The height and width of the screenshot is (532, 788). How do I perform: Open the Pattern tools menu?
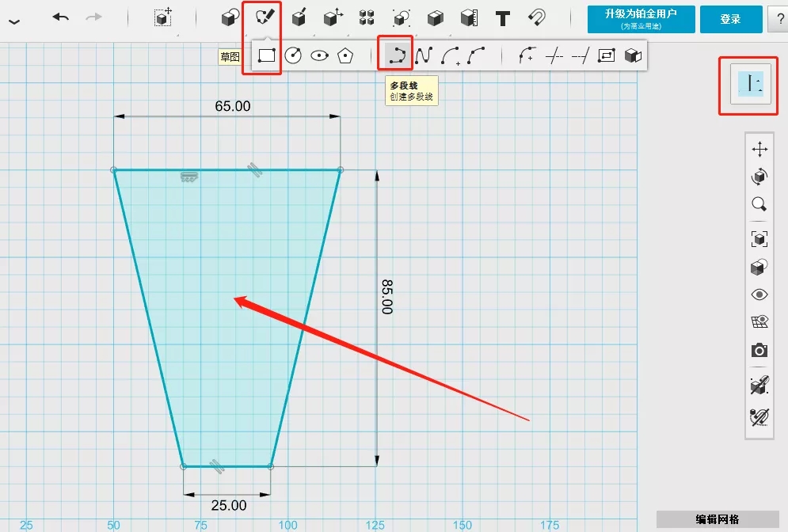click(x=366, y=17)
